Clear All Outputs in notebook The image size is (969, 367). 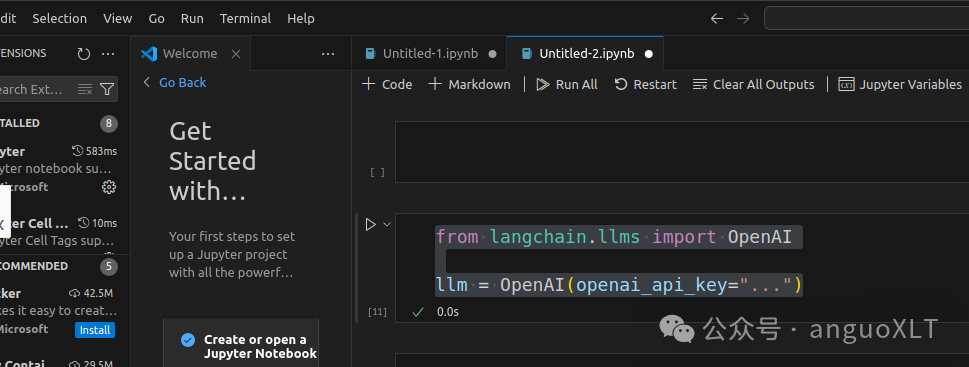(x=754, y=85)
